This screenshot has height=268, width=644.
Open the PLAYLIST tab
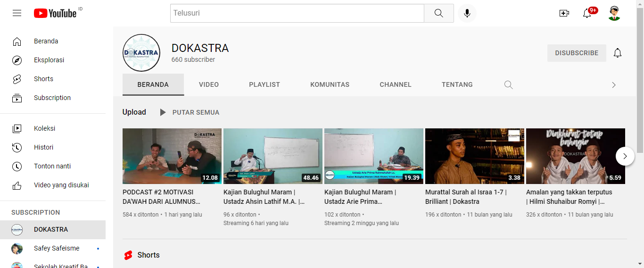point(264,85)
